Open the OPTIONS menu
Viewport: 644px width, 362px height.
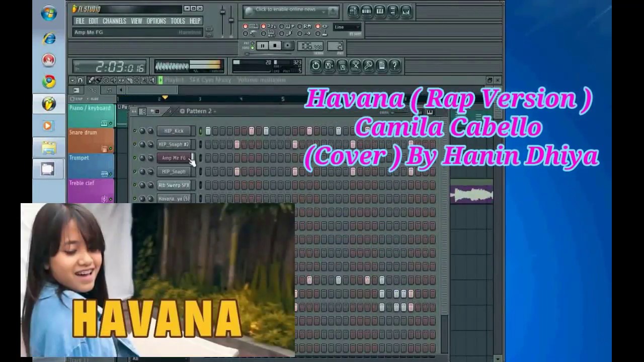coord(156,21)
